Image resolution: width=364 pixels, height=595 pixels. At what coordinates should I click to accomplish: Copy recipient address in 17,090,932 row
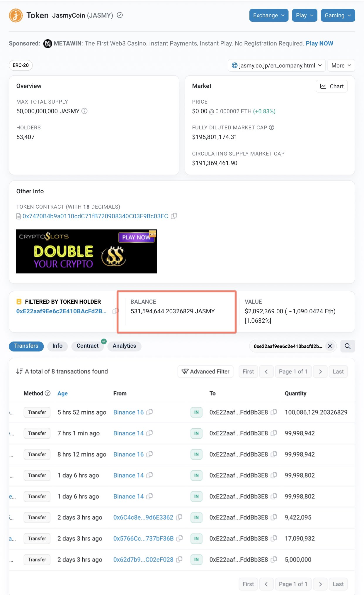click(274, 538)
